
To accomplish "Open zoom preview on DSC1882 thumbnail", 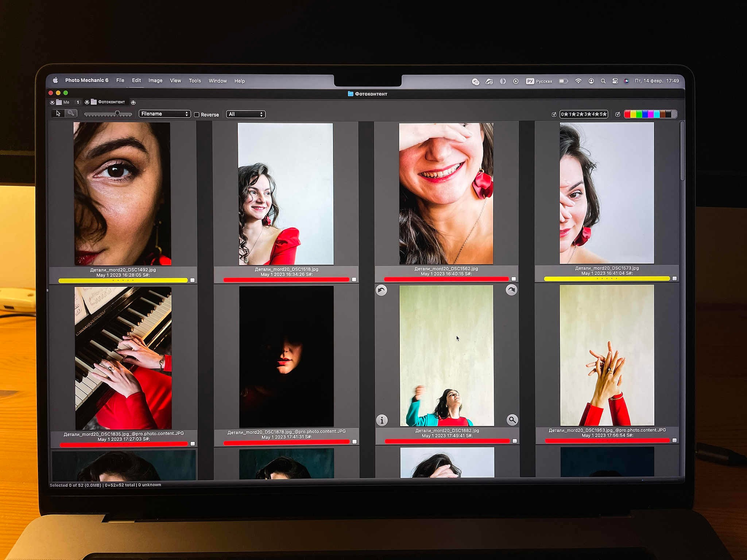I will tap(512, 420).
